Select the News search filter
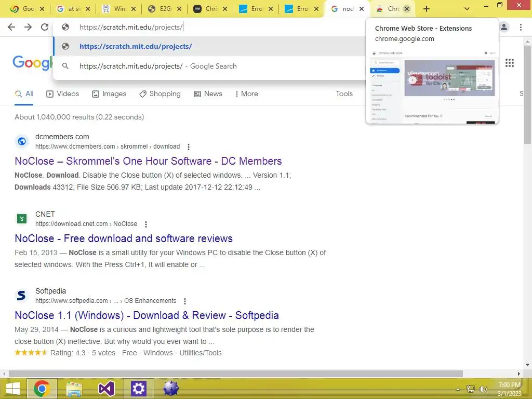 pos(208,94)
